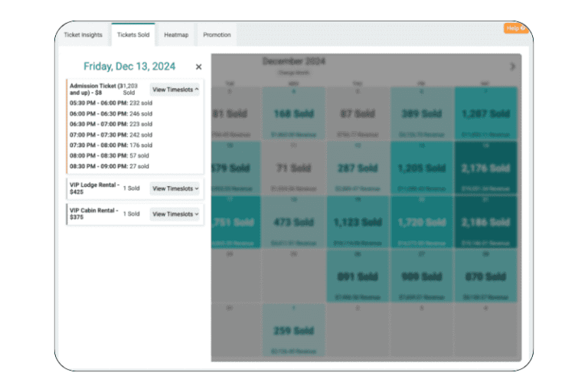Click the 05:30 PM - 06:00 PM timeslot row
588x392 pixels.
click(111, 103)
